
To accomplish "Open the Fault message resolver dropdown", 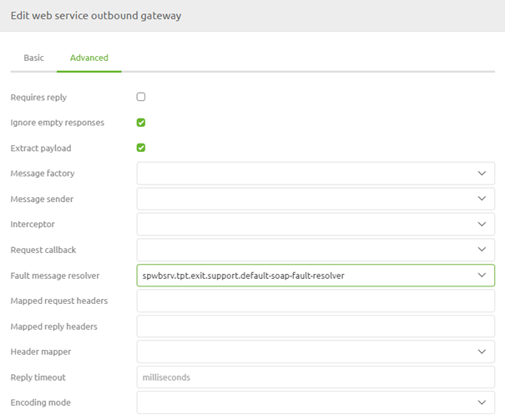I will [316, 276].
